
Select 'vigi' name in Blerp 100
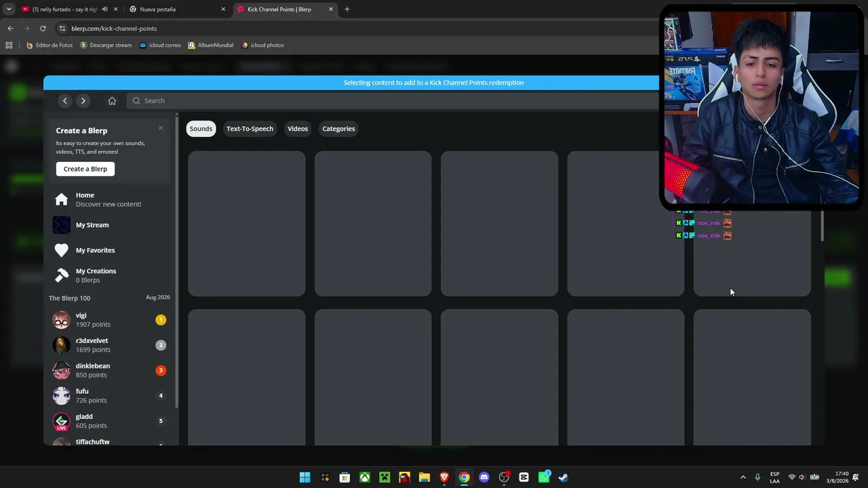(x=81, y=316)
